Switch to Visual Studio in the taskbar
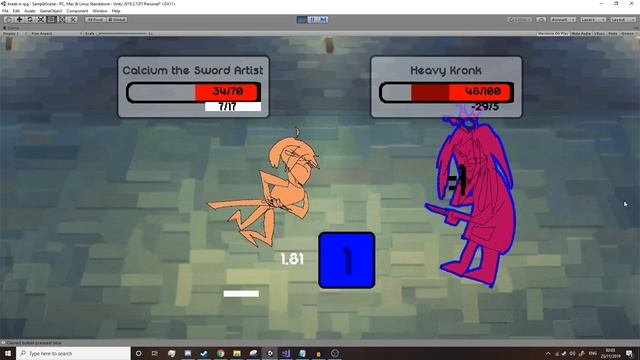 pyautogui.click(x=286, y=353)
